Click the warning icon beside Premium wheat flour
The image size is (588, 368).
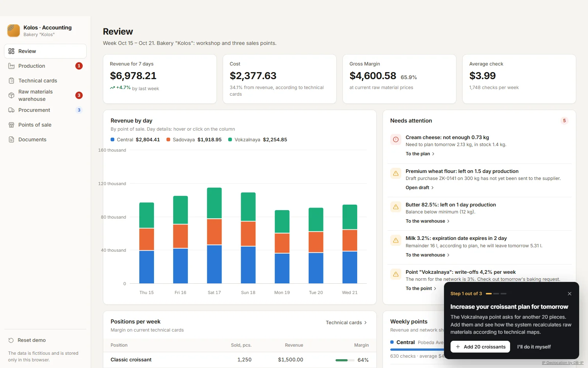tap(396, 173)
